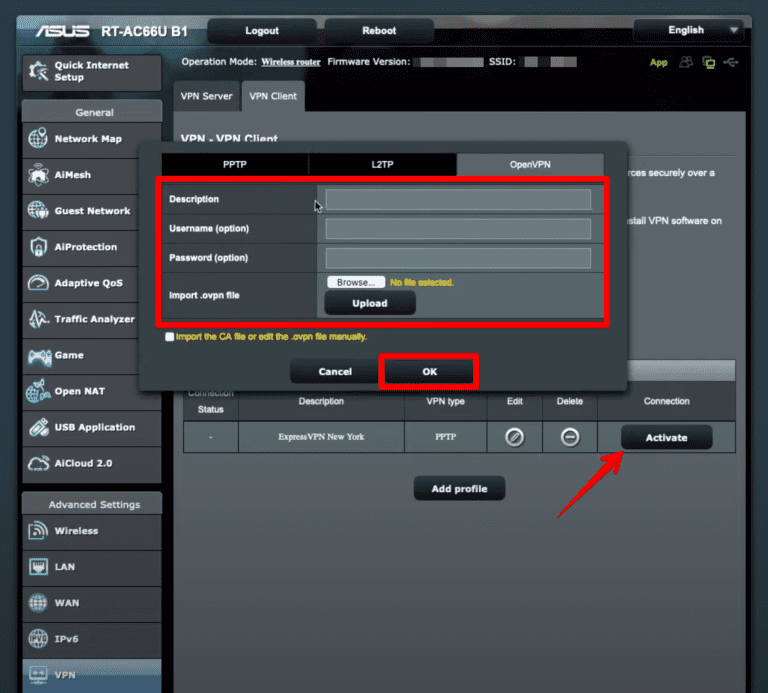Click the Network Map globe icon
The width and height of the screenshot is (768, 693).
pos(38,139)
